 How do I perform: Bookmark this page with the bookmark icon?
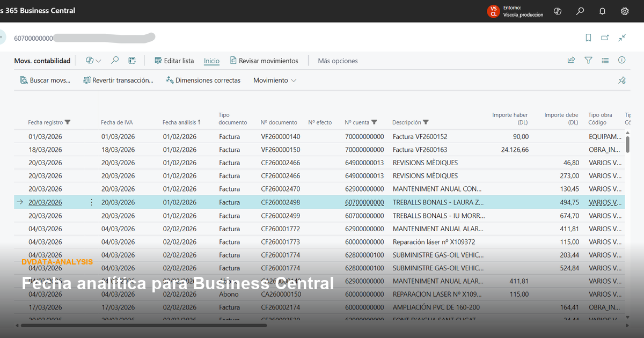588,38
